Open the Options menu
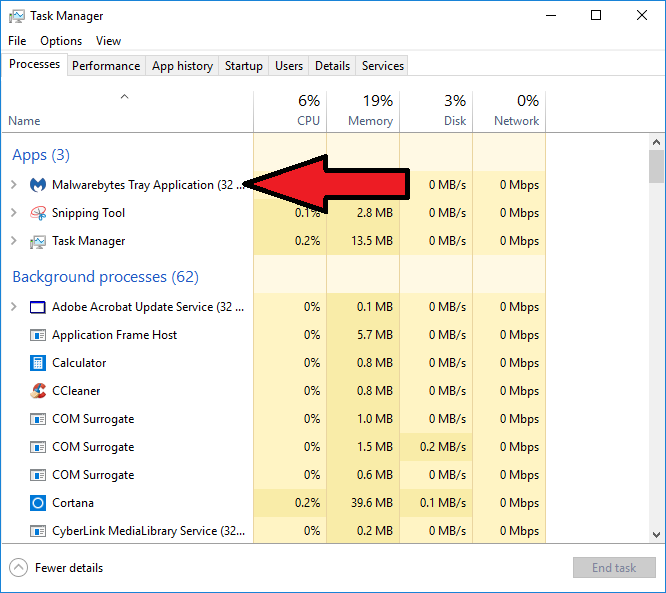 pos(61,41)
